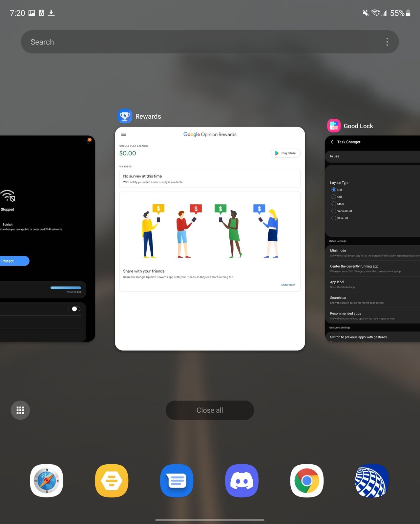
Task: Tap the Search bar setting row
Action: pos(372,300)
